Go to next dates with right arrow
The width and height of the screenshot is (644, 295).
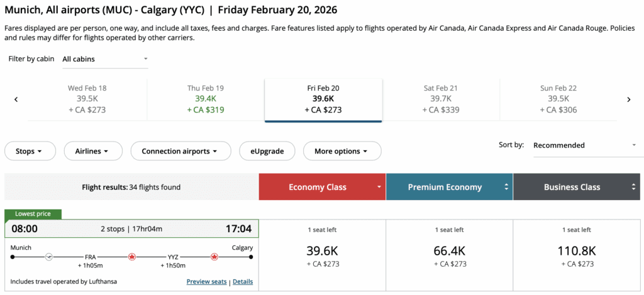point(628,99)
